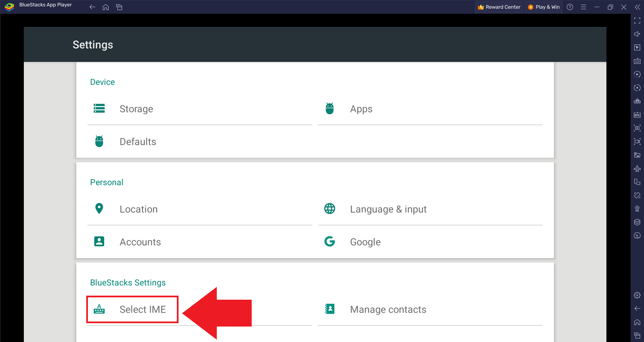Screen dimensions: 644x342
Task: Open the media folder icon in sidebar
Action: pyautogui.click(x=637, y=155)
